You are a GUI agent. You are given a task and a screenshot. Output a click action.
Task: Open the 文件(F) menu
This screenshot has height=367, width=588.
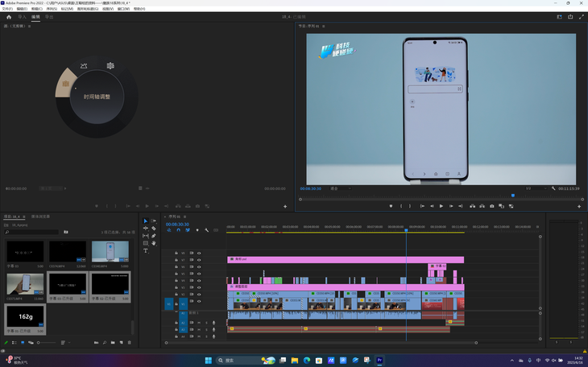(x=7, y=9)
